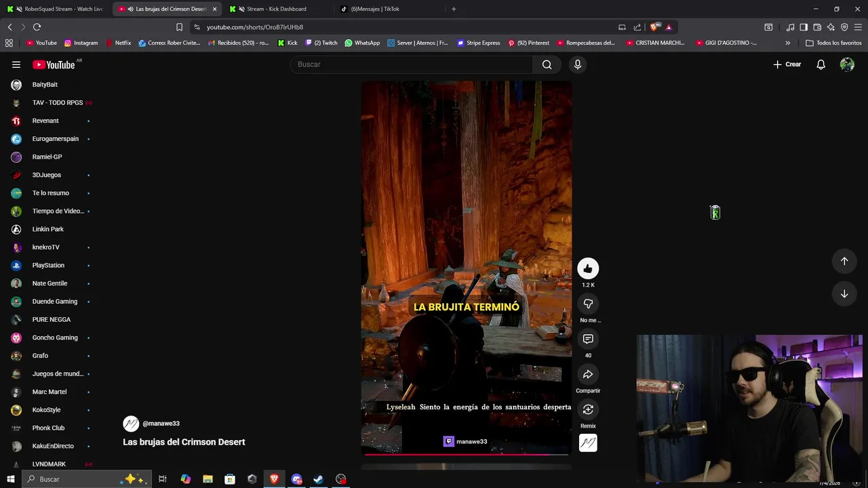The height and width of the screenshot is (488, 868).
Task: Open the media control music note icon
Action: (x=790, y=27)
